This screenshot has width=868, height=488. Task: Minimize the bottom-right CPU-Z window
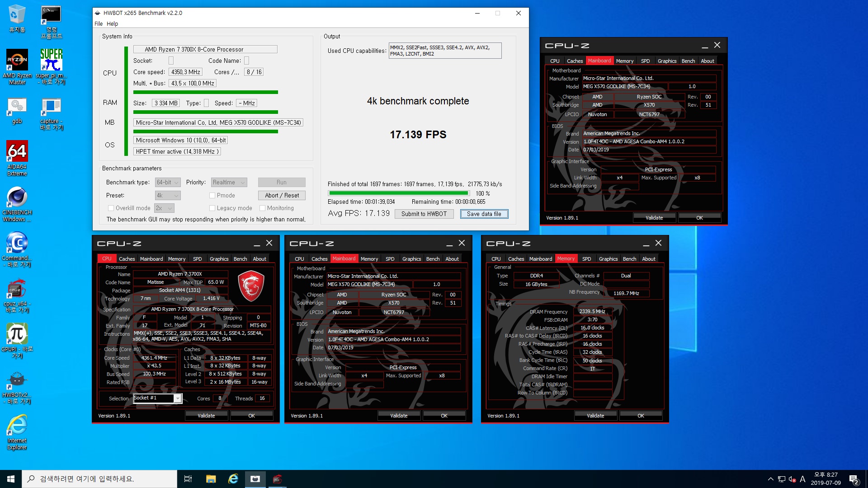point(646,244)
